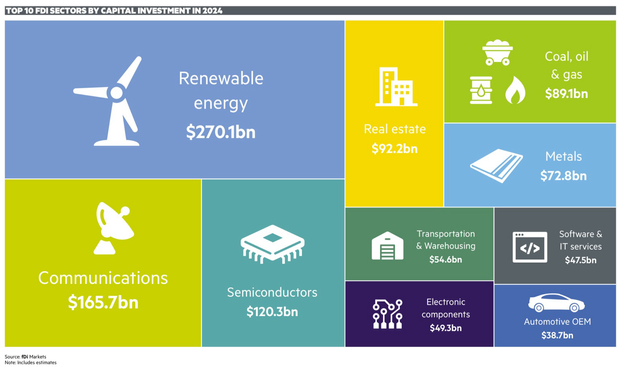Click the oil barrel icon

(x=481, y=90)
